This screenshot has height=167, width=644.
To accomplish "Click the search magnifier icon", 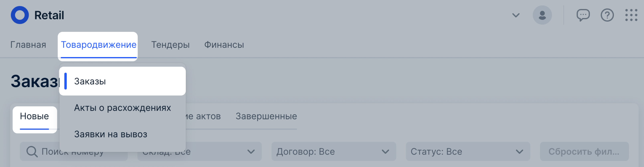I will coord(32,152).
